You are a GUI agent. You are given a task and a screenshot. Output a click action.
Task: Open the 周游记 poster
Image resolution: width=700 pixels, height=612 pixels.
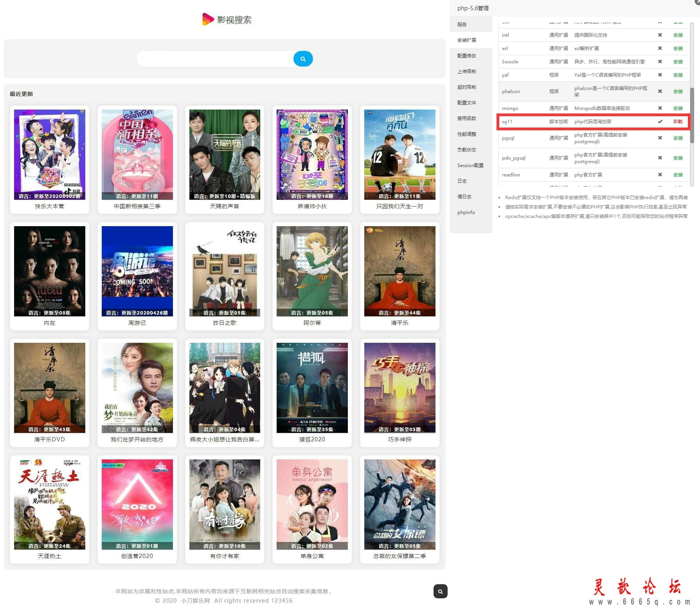pos(137,271)
